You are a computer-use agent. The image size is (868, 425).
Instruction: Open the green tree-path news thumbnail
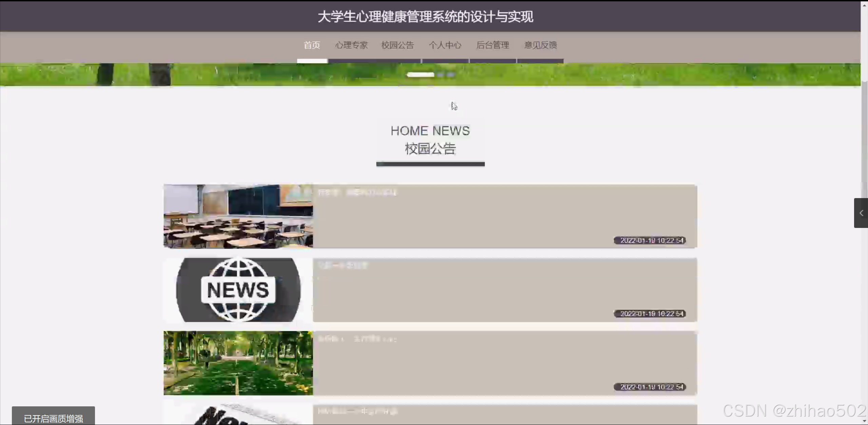(x=238, y=363)
